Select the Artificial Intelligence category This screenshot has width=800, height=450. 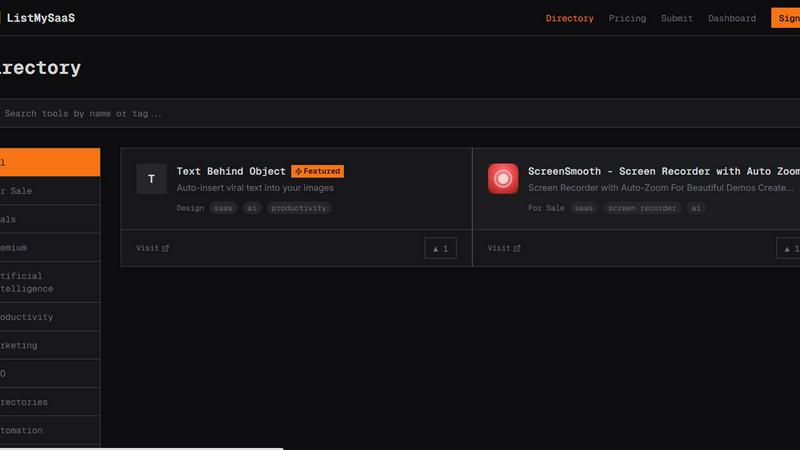(50, 282)
